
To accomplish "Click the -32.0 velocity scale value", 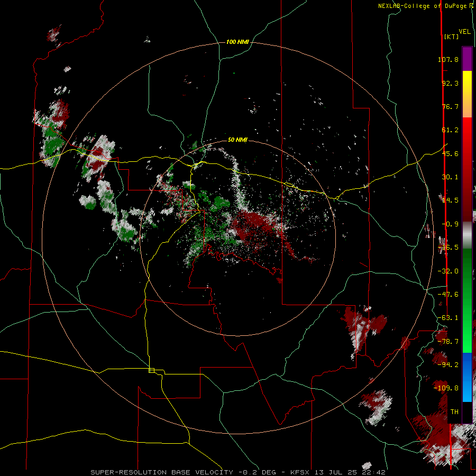I will tap(448, 271).
